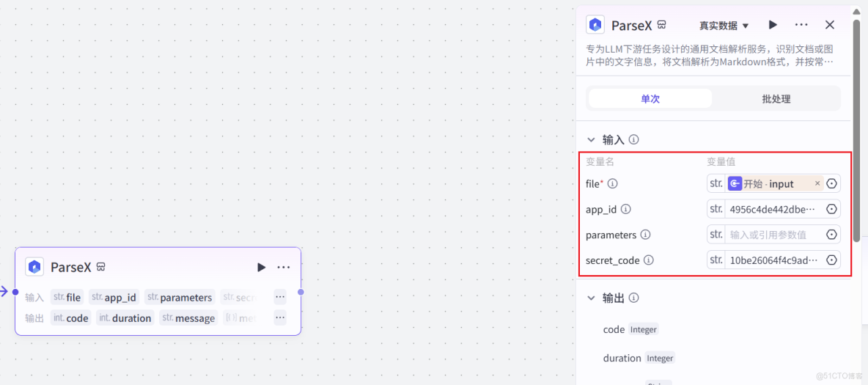Show info tooltip for file variable
Image resolution: width=868 pixels, height=385 pixels.
pos(613,183)
